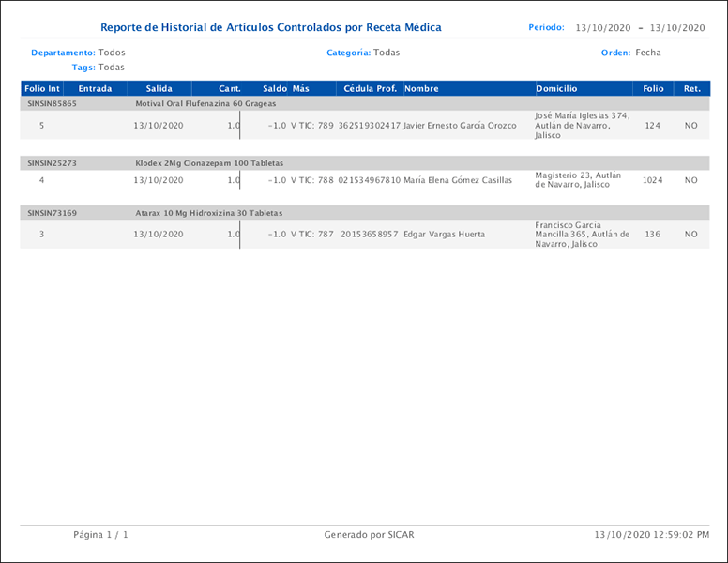The image size is (728, 563).
Task: Click address 'Magisterio 23, Autlán de Navarro'
Action: coord(578,180)
